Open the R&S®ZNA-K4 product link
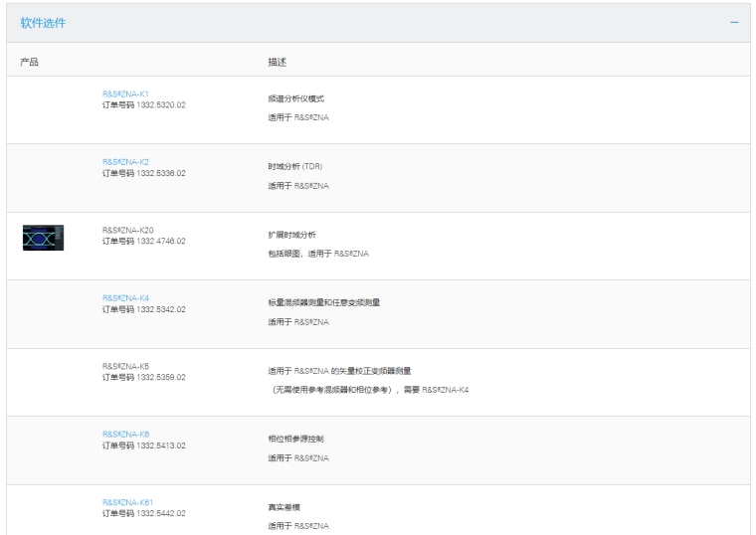 point(125,297)
